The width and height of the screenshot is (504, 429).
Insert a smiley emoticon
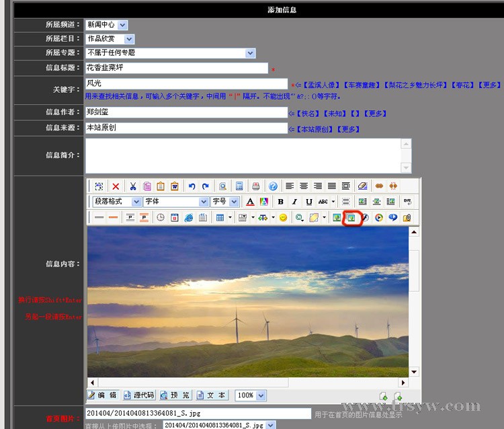pyautogui.click(x=283, y=218)
